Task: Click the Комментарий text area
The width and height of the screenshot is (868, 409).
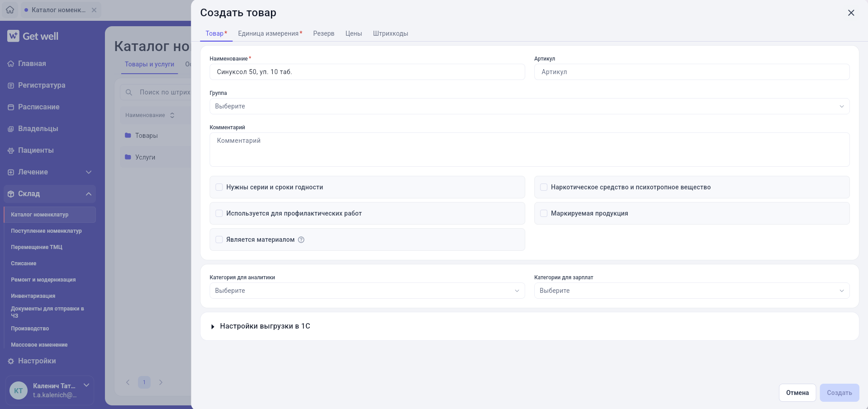Action: [529, 150]
